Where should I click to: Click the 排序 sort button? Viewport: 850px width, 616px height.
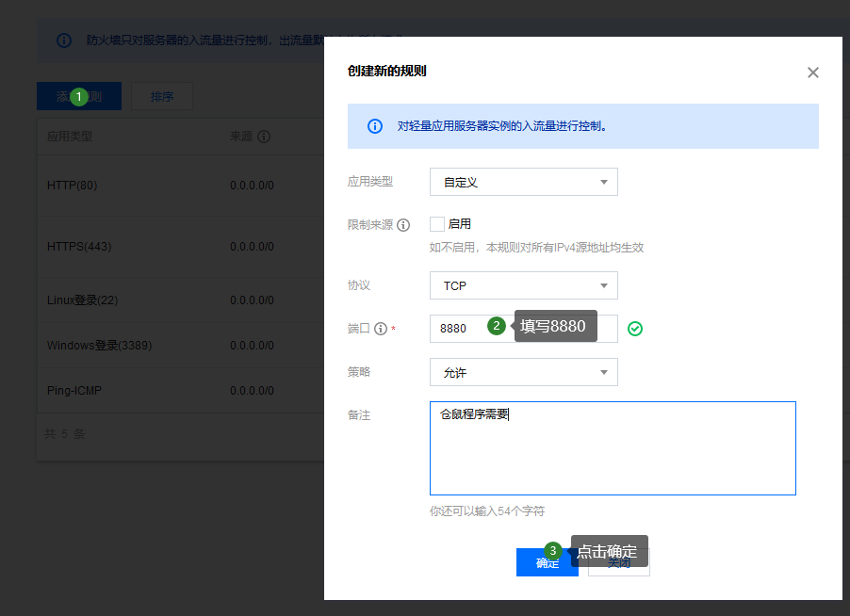162,96
